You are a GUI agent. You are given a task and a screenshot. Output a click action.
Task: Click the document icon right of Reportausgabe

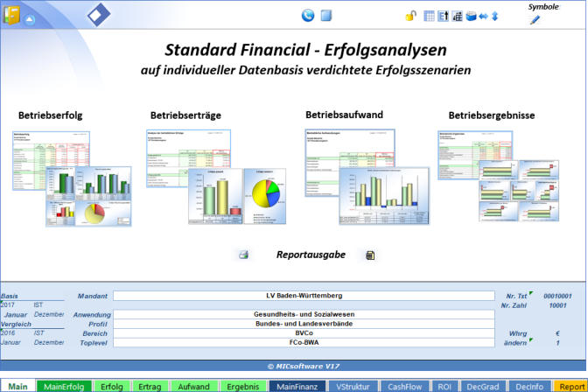click(x=370, y=255)
